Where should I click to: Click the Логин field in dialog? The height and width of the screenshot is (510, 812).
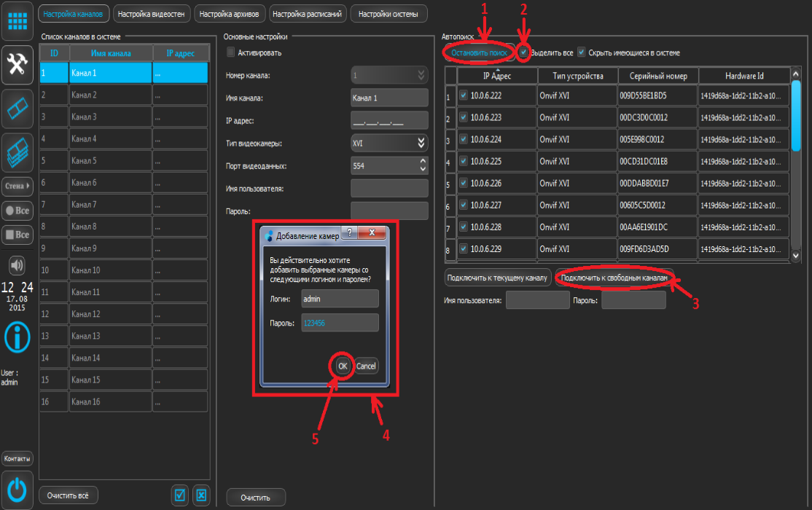[340, 299]
